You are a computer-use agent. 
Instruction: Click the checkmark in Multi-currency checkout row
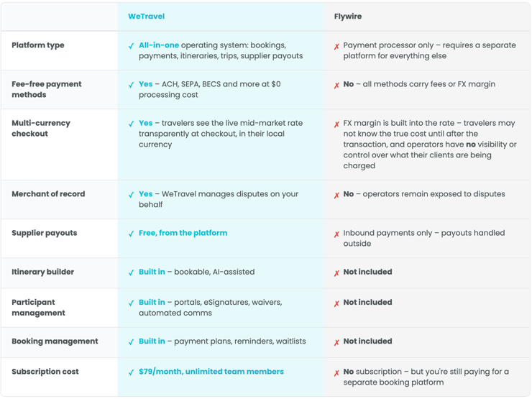point(131,124)
